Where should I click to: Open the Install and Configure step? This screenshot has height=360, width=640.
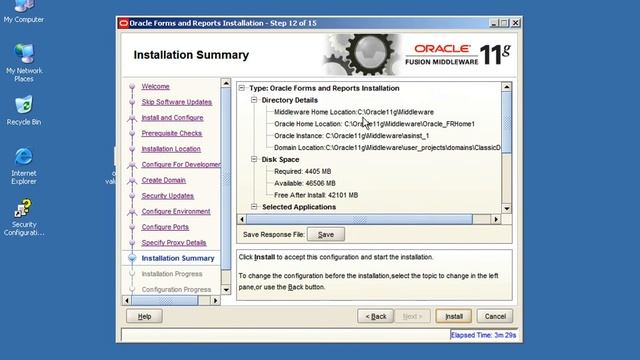pyautogui.click(x=172, y=118)
